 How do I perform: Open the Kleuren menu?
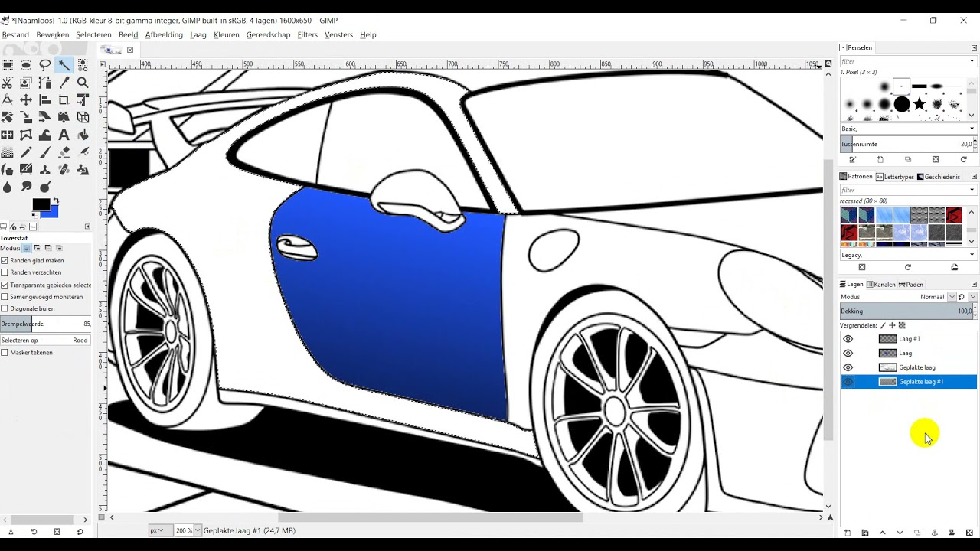(x=227, y=34)
